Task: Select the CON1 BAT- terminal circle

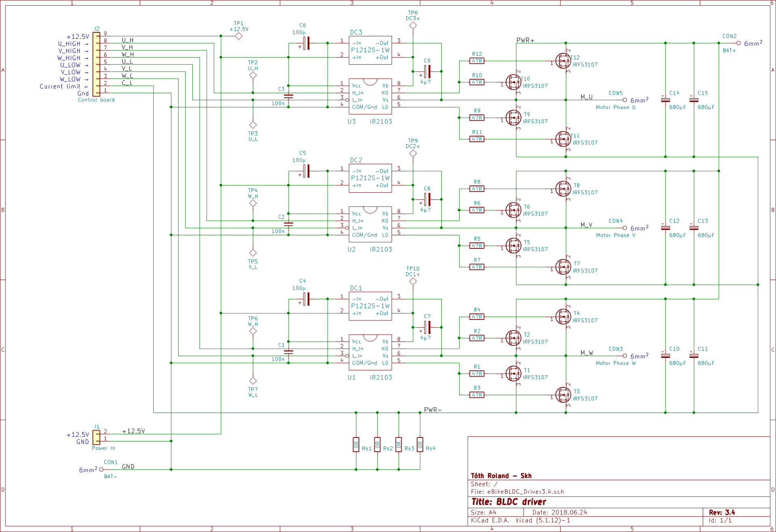Action: click(x=101, y=469)
